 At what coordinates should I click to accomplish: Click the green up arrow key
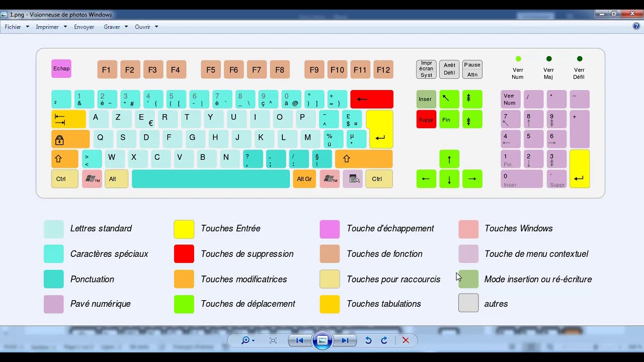tap(449, 159)
